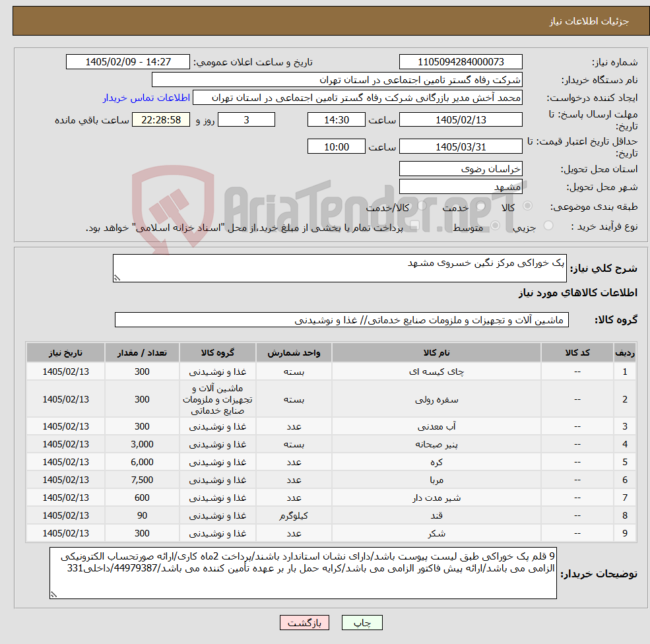Toggle the Islamic treasury payment checkbox
650x644 pixels.
coord(414,226)
